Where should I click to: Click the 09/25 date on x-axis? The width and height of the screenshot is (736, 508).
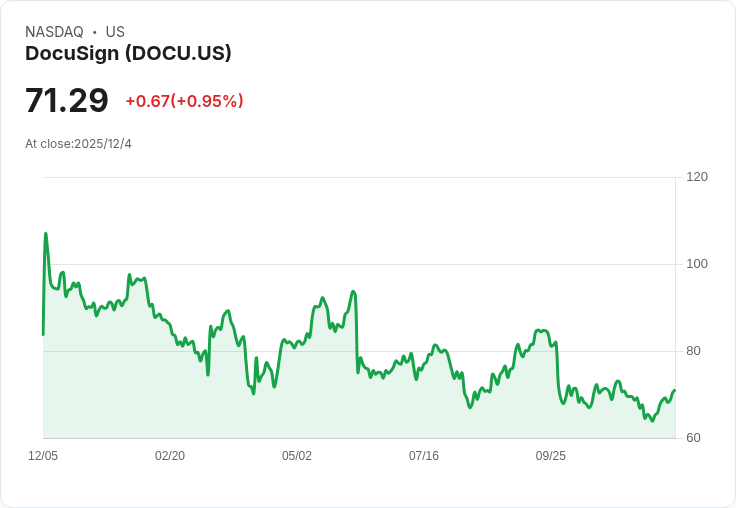coord(551,456)
